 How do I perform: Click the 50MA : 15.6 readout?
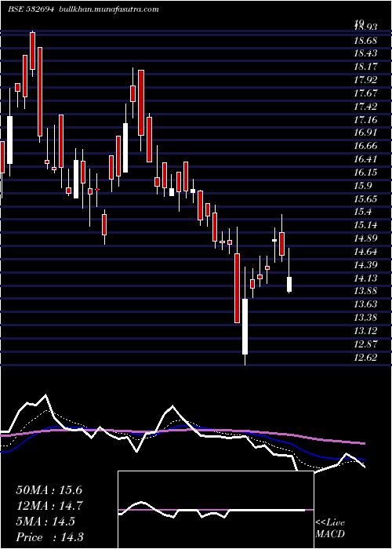click(49, 490)
